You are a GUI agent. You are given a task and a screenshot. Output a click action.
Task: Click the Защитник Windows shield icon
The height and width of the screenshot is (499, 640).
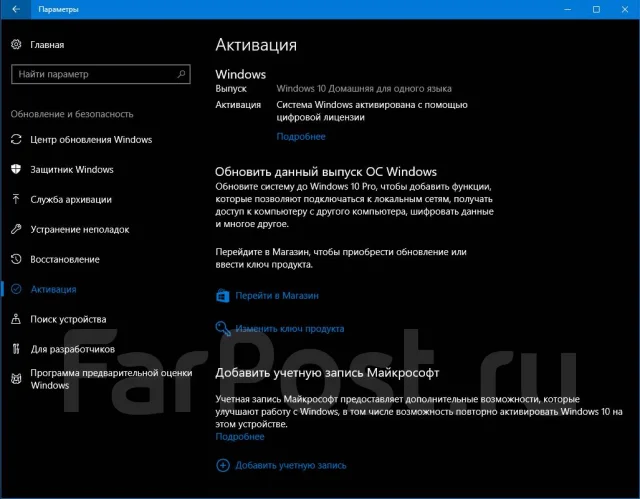point(16,169)
